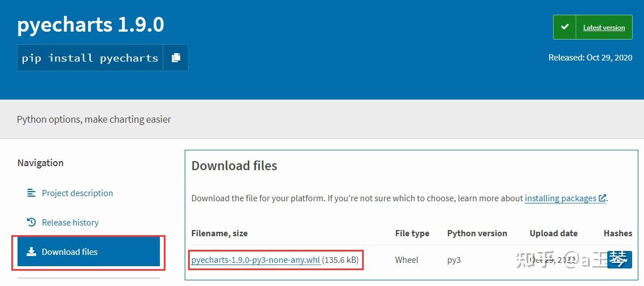Follow the installing packages link
644x286 pixels.
tap(560, 198)
